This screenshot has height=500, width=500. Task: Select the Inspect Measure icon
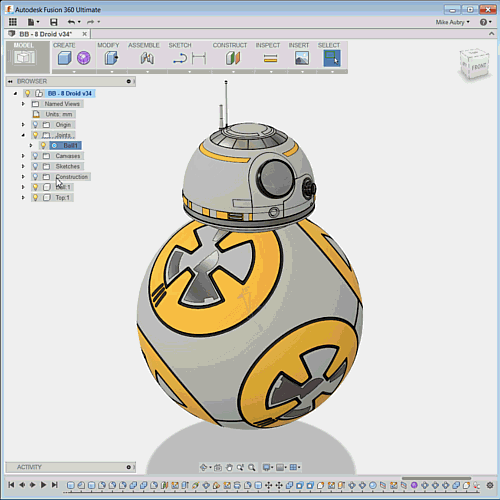click(x=270, y=59)
